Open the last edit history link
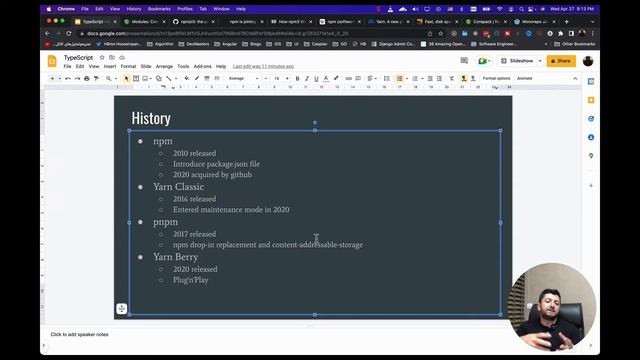The image size is (640, 360). [x=263, y=66]
